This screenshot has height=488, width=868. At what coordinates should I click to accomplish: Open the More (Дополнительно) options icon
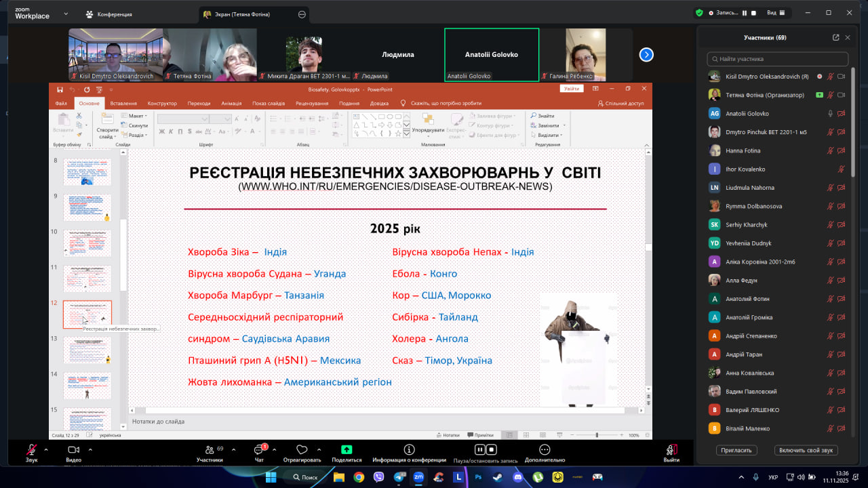[x=544, y=449]
